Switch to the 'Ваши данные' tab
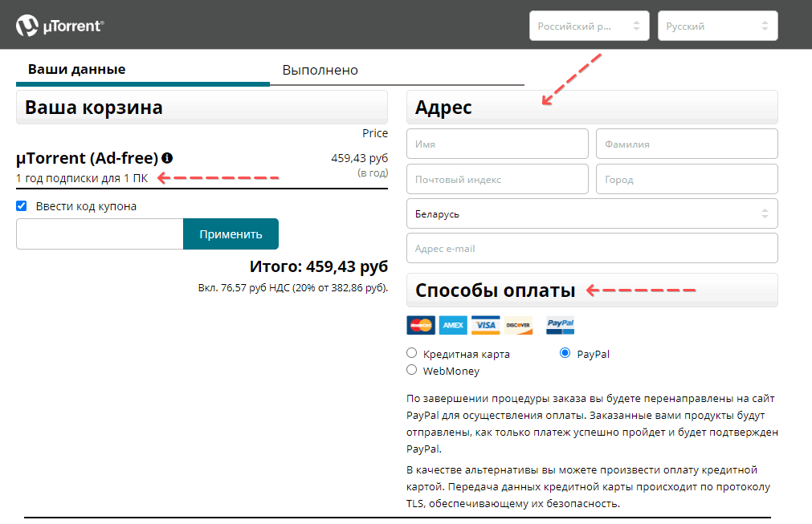This screenshot has width=812, height=524. coord(76,69)
